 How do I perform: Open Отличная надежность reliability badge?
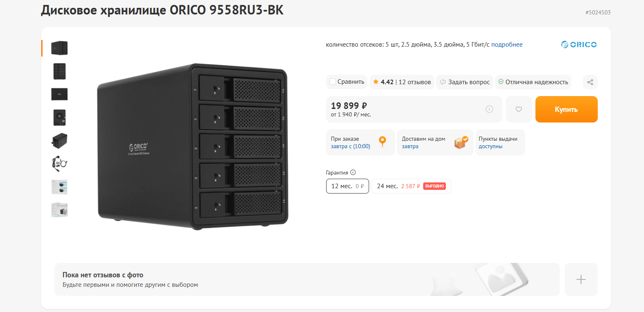tap(533, 82)
